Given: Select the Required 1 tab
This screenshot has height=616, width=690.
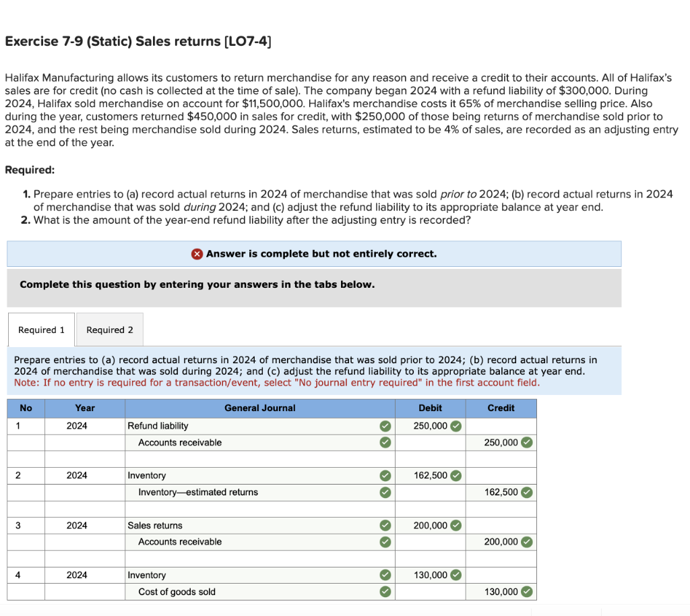Looking at the screenshot, I should coord(40,329).
